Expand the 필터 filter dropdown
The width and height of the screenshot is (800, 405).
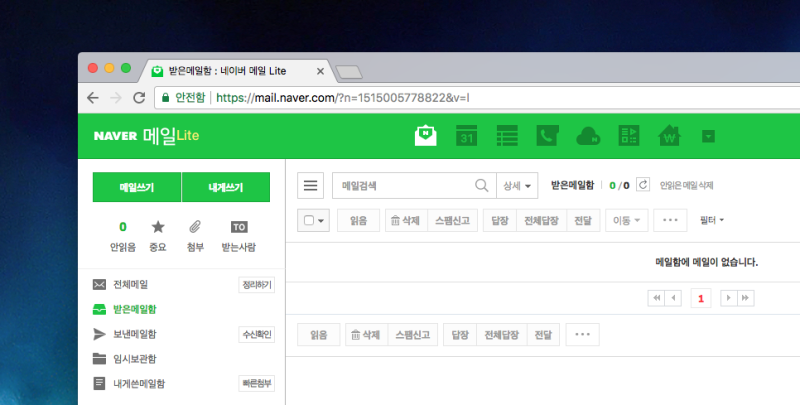coord(712,220)
